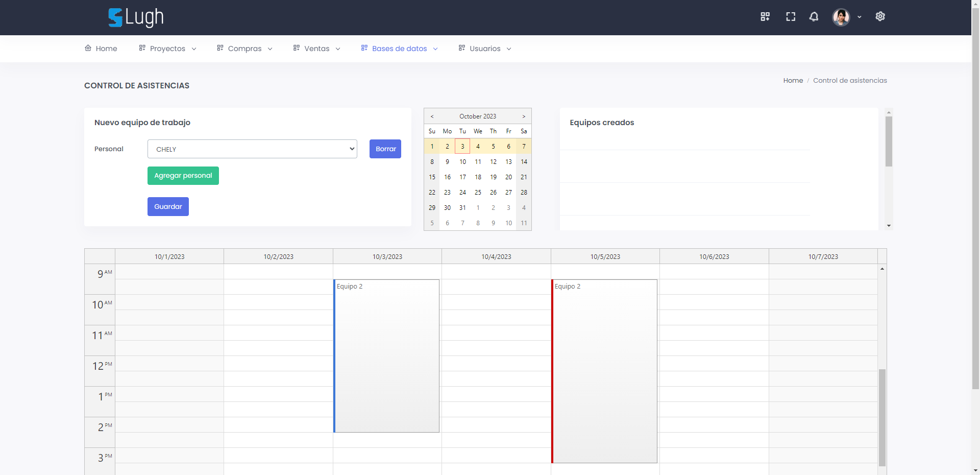This screenshot has width=980, height=475.
Task: Expand the Bases de datos menu
Action: pos(399,49)
